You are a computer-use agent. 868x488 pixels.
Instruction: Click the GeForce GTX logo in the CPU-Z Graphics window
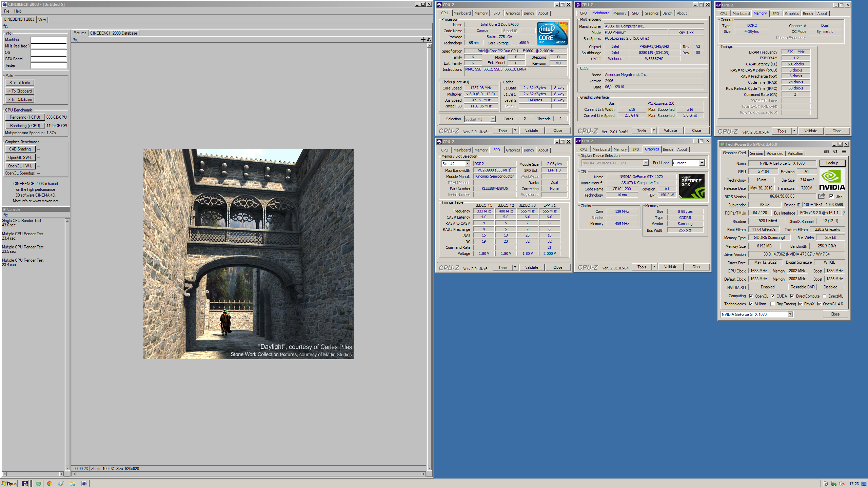click(x=692, y=186)
